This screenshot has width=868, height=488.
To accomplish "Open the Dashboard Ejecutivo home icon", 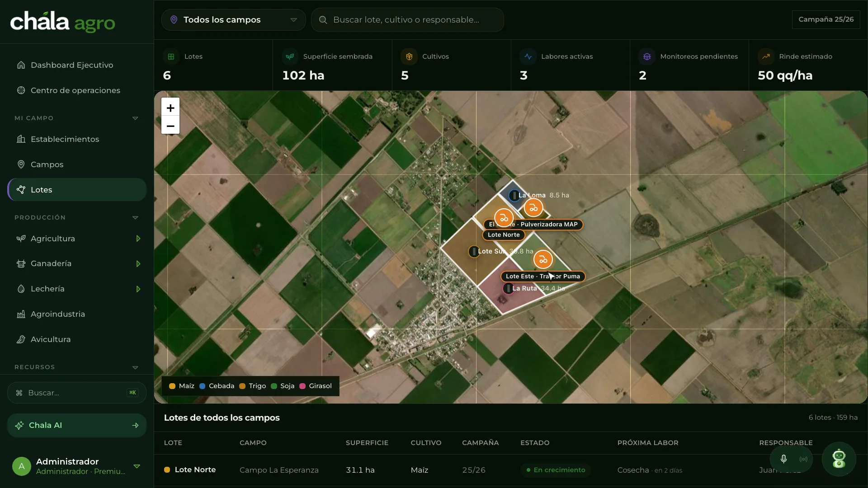I will pyautogui.click(x=21, y=65).
